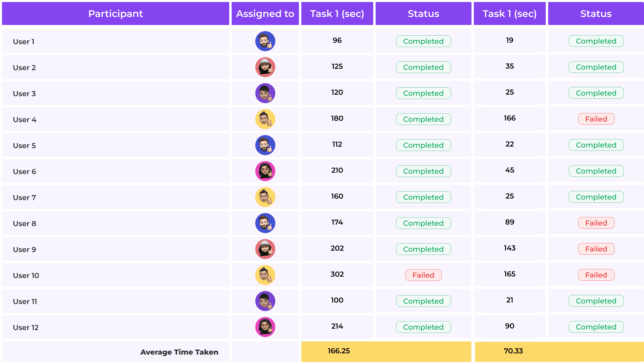
Task: Select User 6's magenta avatar
Action: pyautogui.click(x=265, y=171)
